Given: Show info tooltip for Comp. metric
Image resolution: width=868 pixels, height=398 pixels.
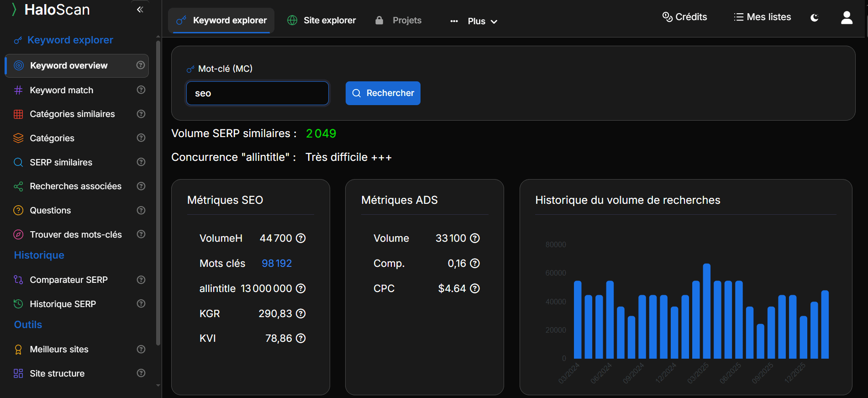Looking at the screenshot, I should [475, 263].
